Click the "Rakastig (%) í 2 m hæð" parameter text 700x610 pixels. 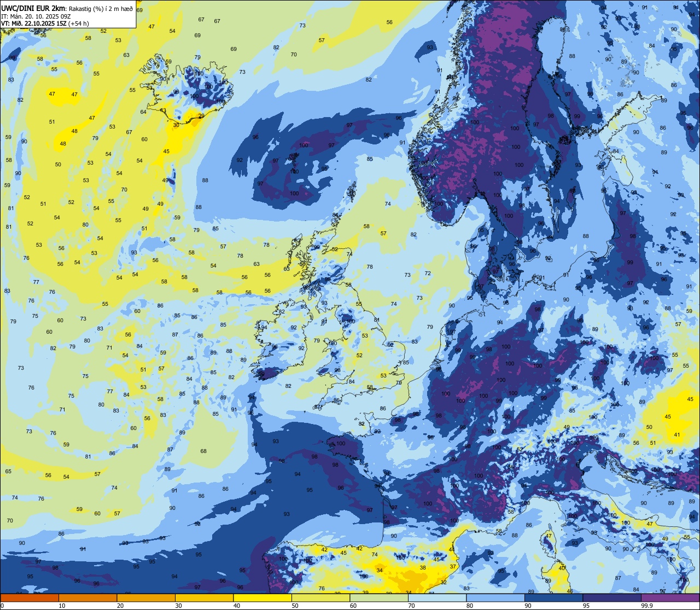pos(101,9)
